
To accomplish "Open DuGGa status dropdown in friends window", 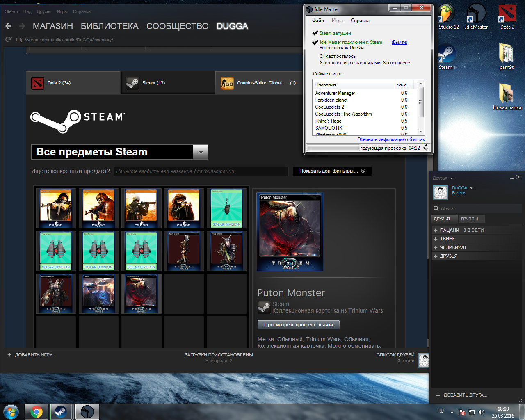I will coord(471,188).
